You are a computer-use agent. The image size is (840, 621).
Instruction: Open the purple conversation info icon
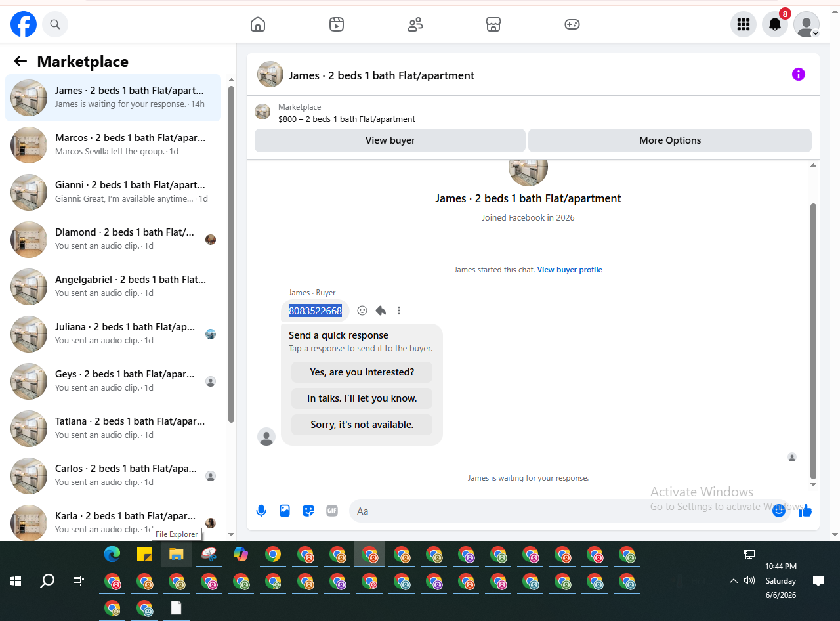(x=799, y=74)
